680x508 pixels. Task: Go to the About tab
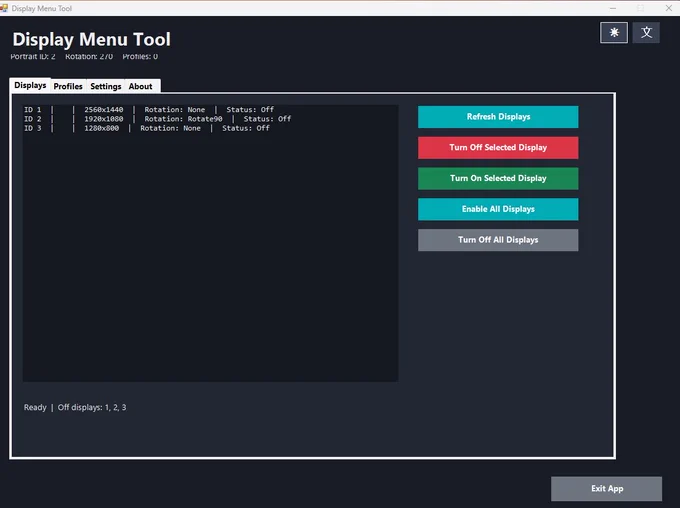(x=141, y=86)
